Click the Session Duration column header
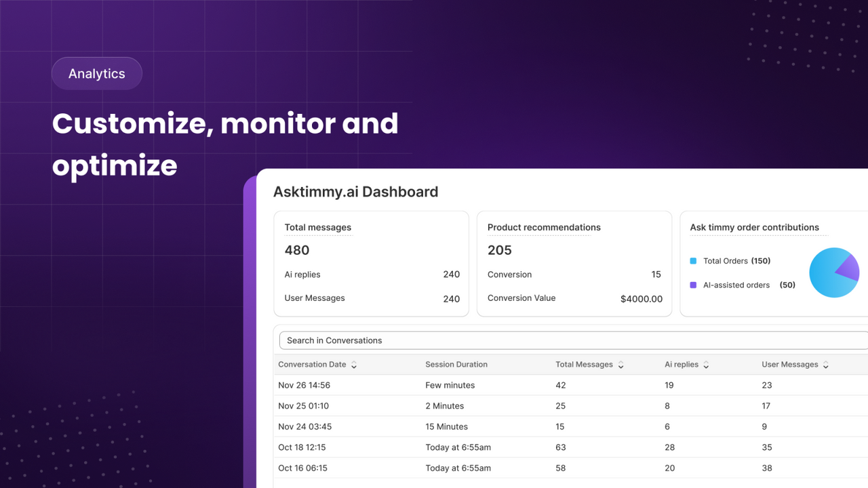 pyautogui.click(x=456, y=365)
